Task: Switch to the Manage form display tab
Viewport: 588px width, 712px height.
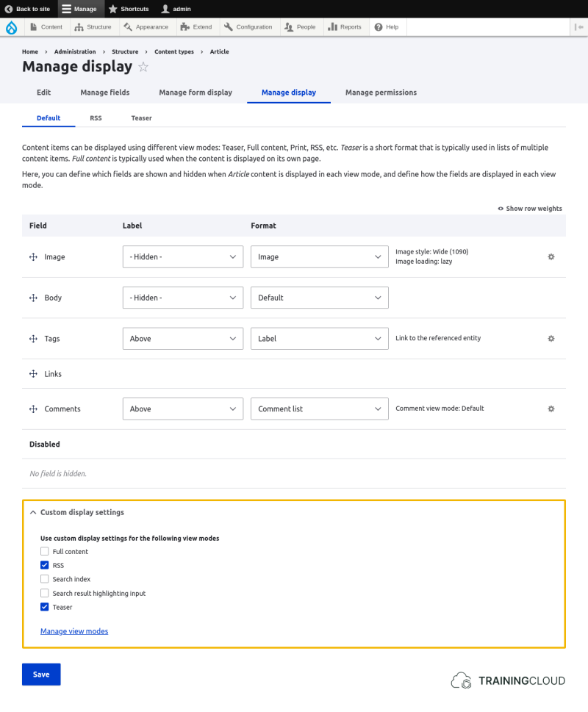Action: pyautogui.click(x=196, y=92)
